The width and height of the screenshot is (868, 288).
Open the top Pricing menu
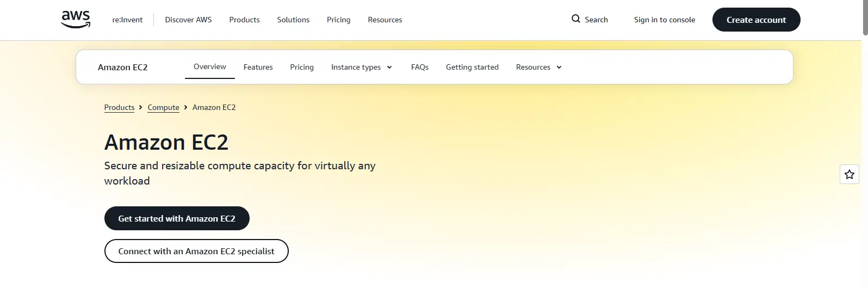tap(338, 20)
